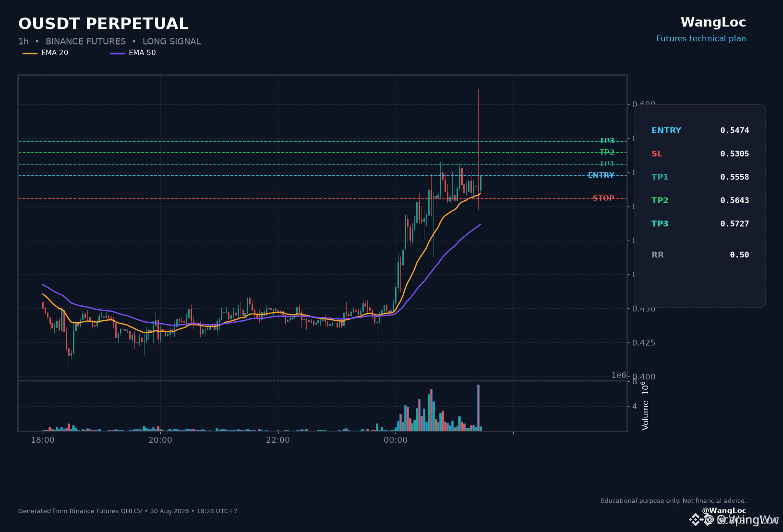The width and height of the screenshot is (783, 532).
Task: Click the risk-reward value 0.50
Action: (x=739, y=255)
